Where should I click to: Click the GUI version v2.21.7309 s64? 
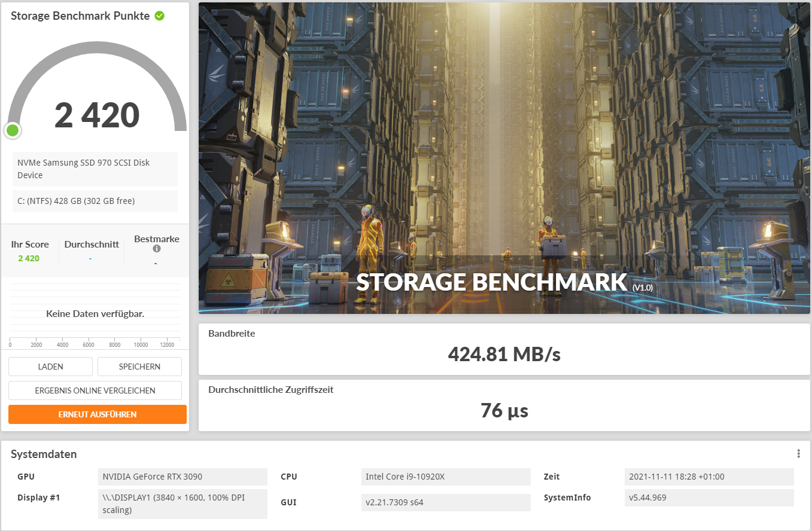pos(446,502)
